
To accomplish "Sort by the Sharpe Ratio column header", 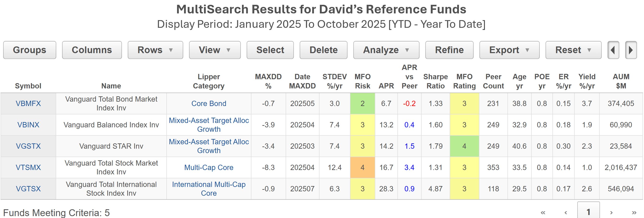I will pos(435,81).
